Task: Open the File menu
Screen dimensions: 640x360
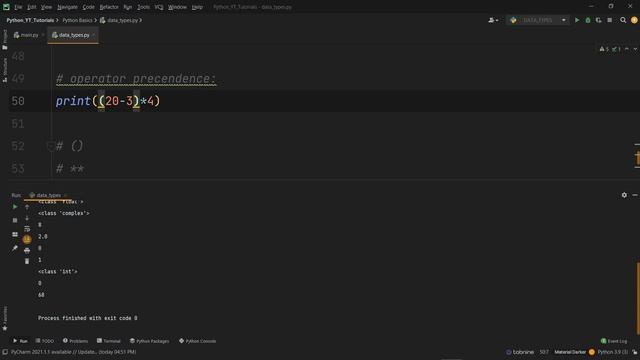Action: (x=18, y=7)
